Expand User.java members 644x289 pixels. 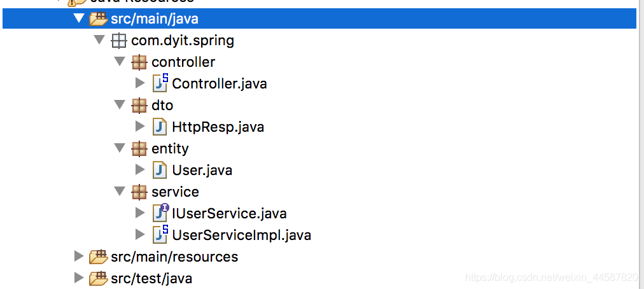140,170
